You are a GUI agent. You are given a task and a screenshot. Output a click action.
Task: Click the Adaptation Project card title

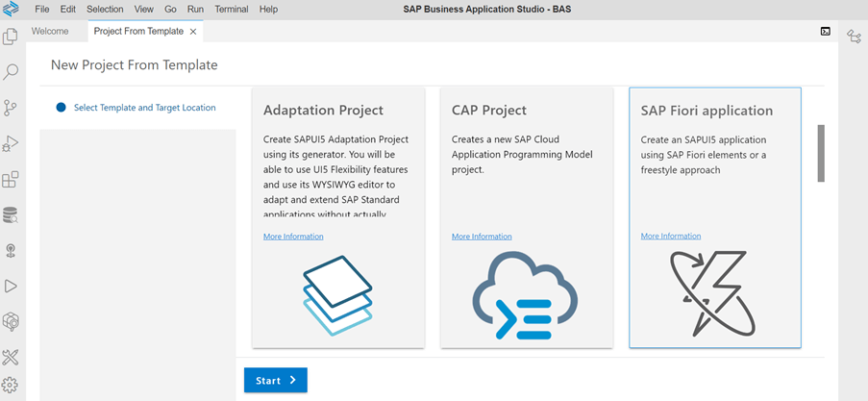coord(323,111)
